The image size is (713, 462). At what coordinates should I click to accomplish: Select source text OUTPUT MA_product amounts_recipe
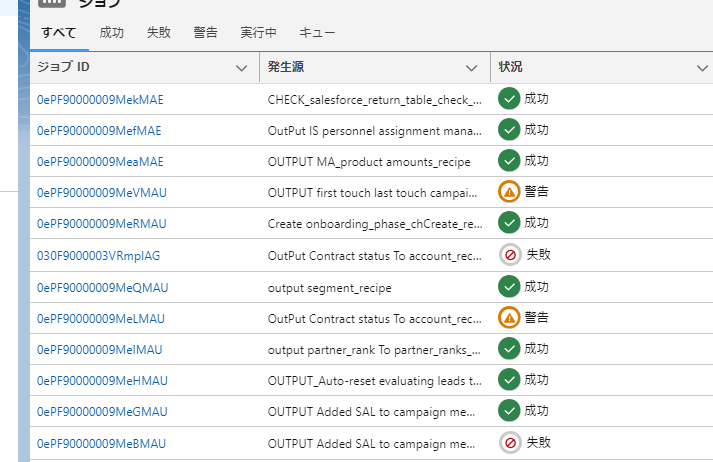369,162
